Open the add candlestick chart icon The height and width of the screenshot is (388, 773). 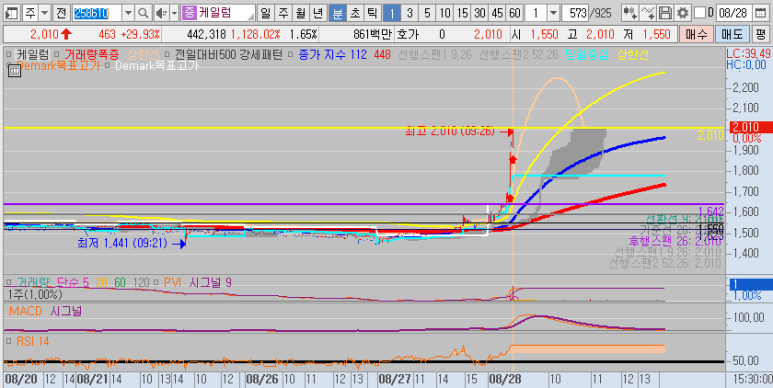coord(630,13)
